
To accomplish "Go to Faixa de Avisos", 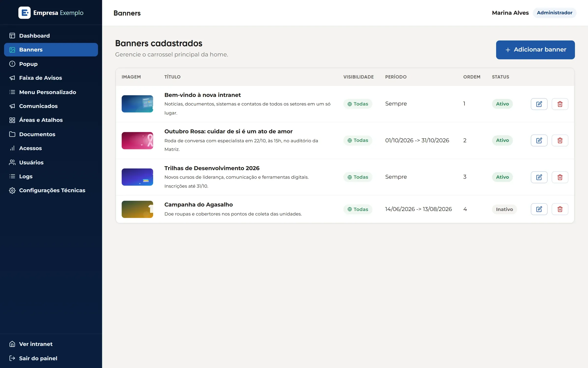I will (51, 78).
